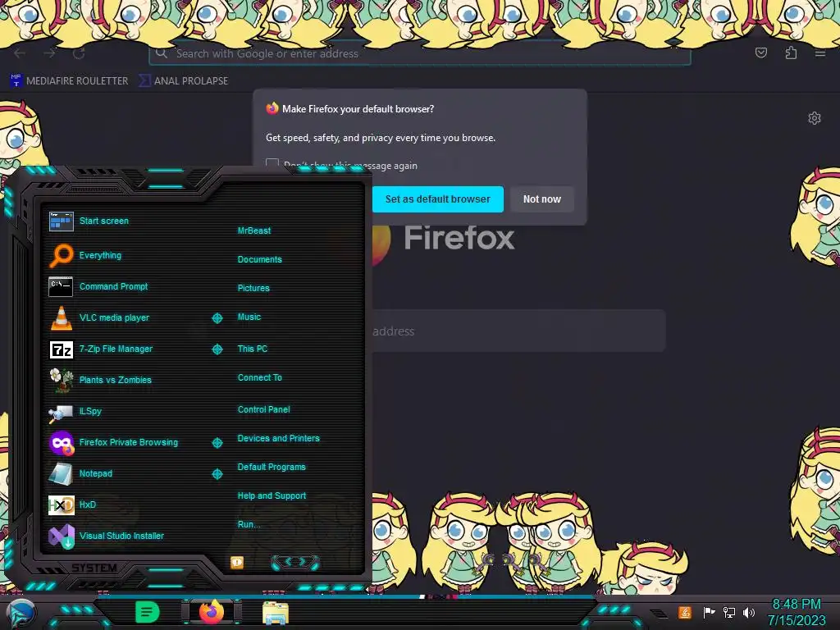Select Run... in the start menu
The height and width of the screenshot is (630, 840).
tap(249, 524)
